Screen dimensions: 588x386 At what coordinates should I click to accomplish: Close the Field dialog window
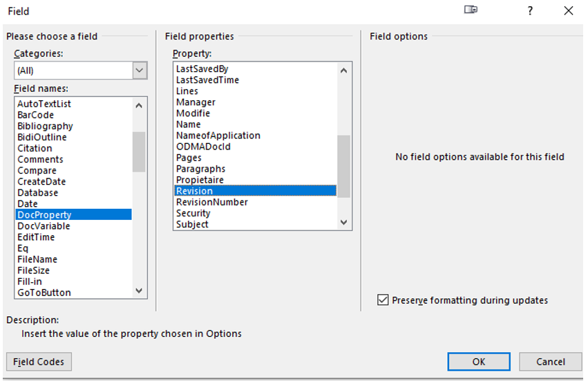pyautogui.click(x=569, y=10)
